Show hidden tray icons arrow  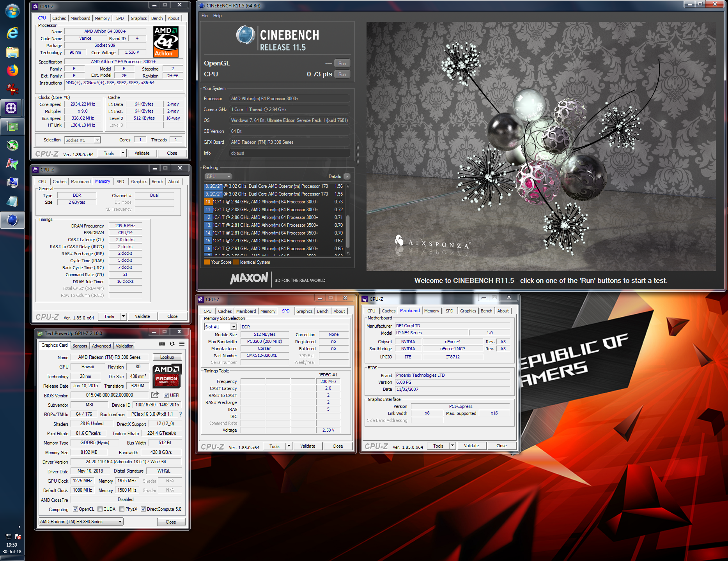pos(19,527)
